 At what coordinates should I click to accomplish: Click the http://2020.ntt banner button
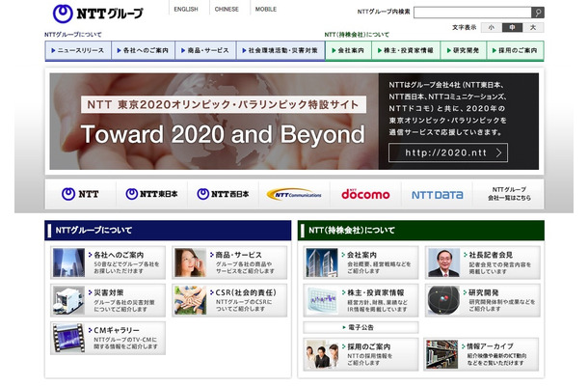pyautogui.click(x=448, y=152)
